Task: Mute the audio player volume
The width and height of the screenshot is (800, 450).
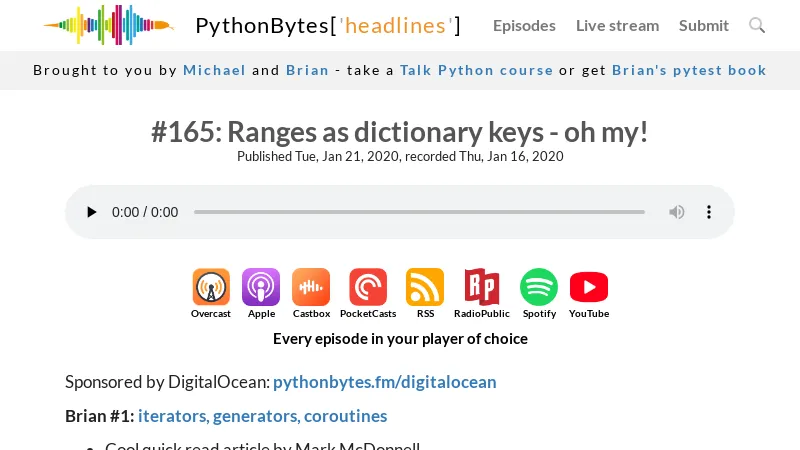Action: pyautogui.click(x=677, y=212)
